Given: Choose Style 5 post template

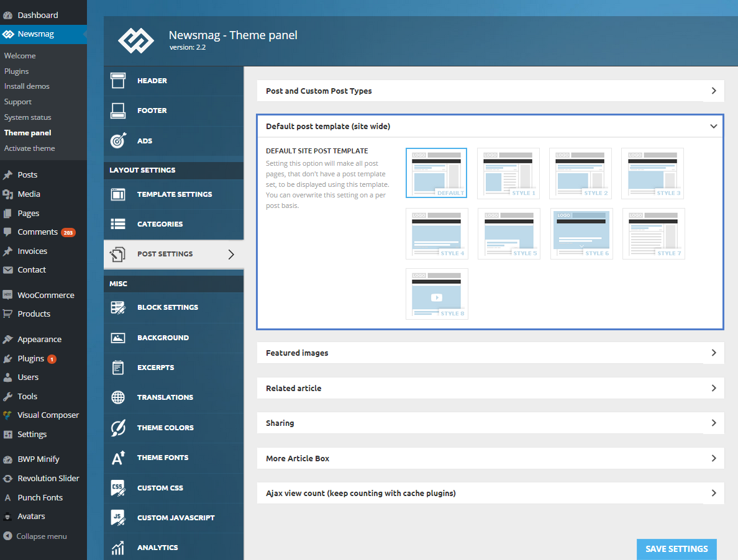Looking at the screenshot, I should (x=509, y=233).
